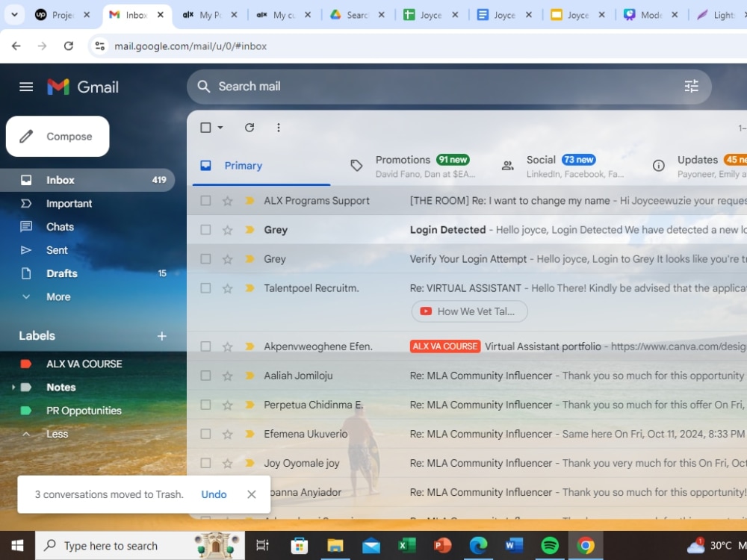747x560 pixels.
Task: Toggle importance marker on Joy Oyomale joy email
Action: coord(249,463)
